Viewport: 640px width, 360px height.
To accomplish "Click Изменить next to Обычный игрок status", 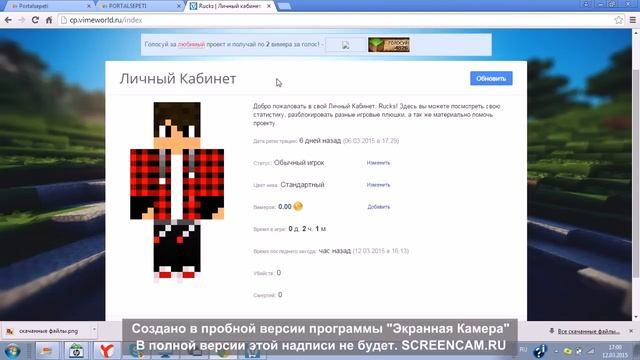I will coord(378,163).
